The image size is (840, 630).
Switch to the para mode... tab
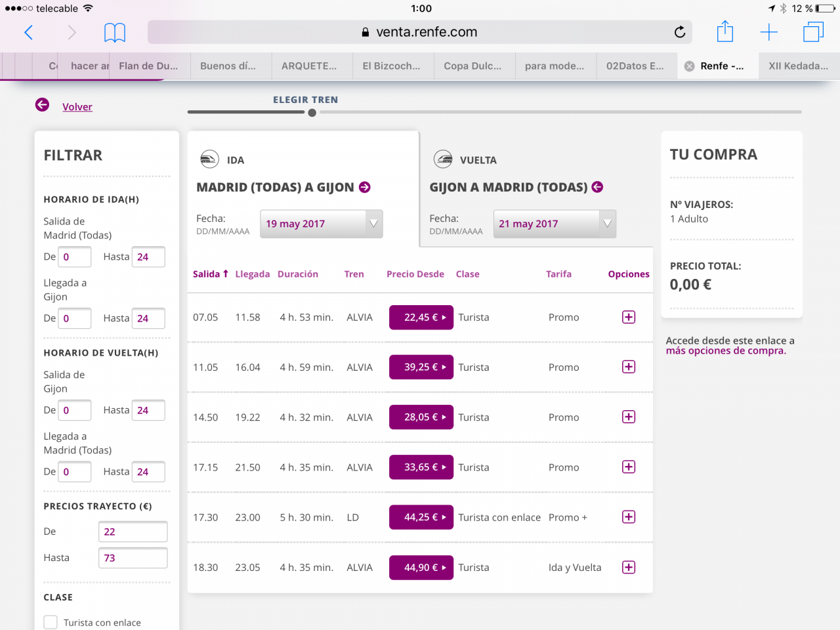coord(555,66)
